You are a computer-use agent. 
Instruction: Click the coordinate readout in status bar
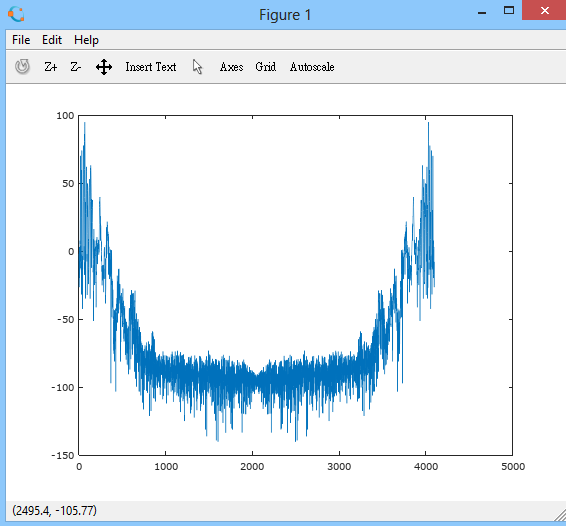(55, 510)
